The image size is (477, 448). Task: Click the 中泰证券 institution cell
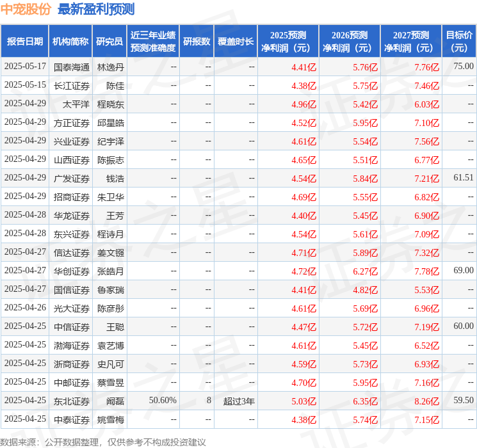point(72,420)
